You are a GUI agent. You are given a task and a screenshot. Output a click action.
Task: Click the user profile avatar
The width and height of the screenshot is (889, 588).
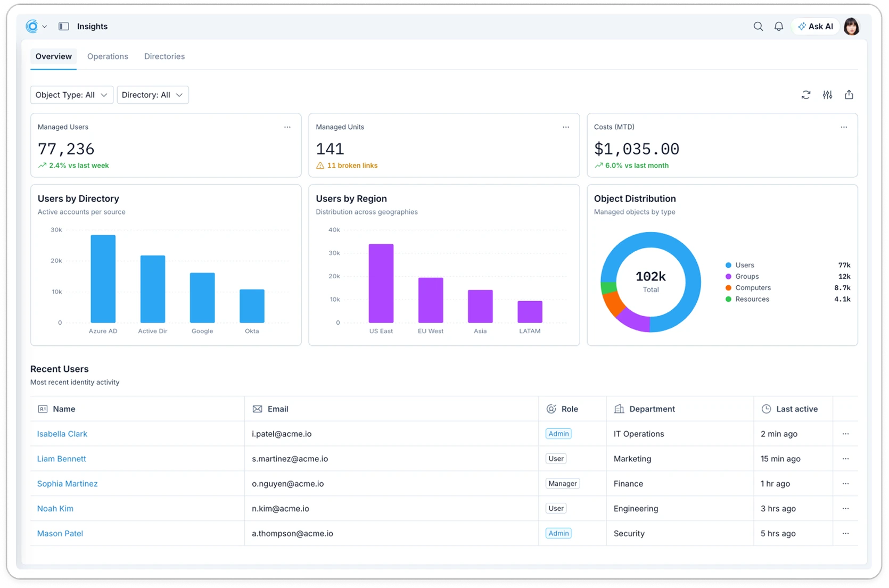click(852, 26)
